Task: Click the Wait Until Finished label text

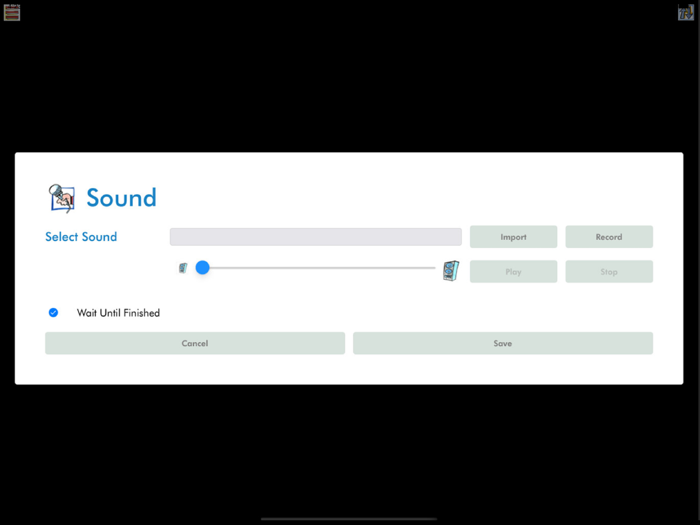Action: click(118, 313)
